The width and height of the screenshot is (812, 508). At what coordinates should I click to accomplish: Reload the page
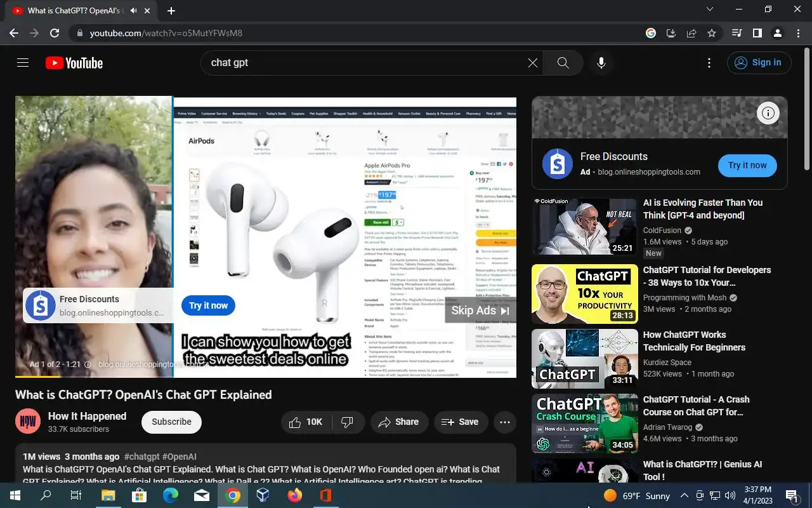[x=55, y=33]
